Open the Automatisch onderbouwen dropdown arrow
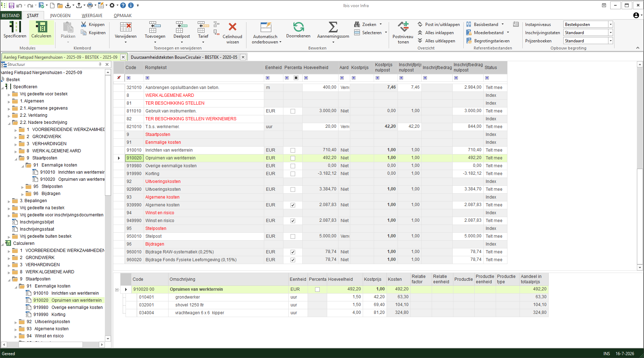 coord(280,42)
